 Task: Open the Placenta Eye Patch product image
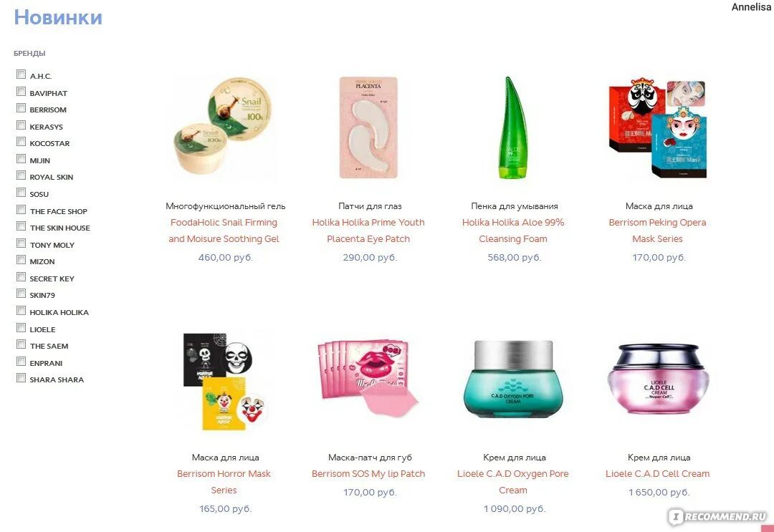(x=369, y=127)
